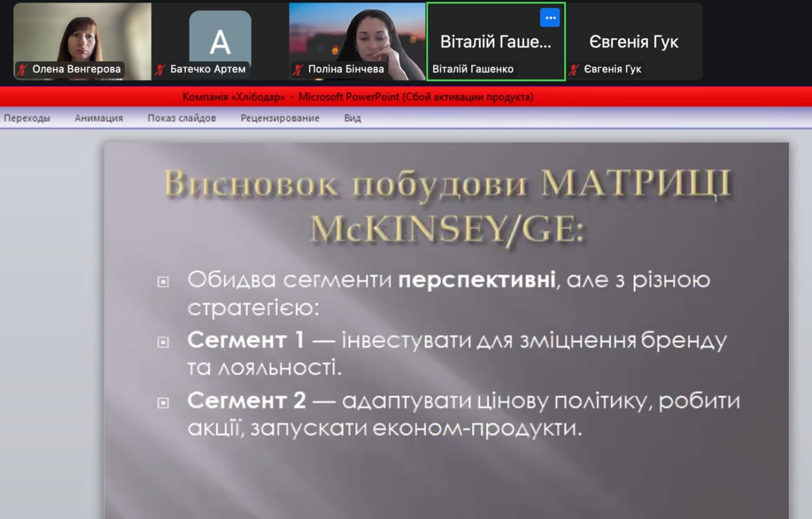Open the Переходы tab in PowerPoint
The image size is (812, 519).
[27, 118]
